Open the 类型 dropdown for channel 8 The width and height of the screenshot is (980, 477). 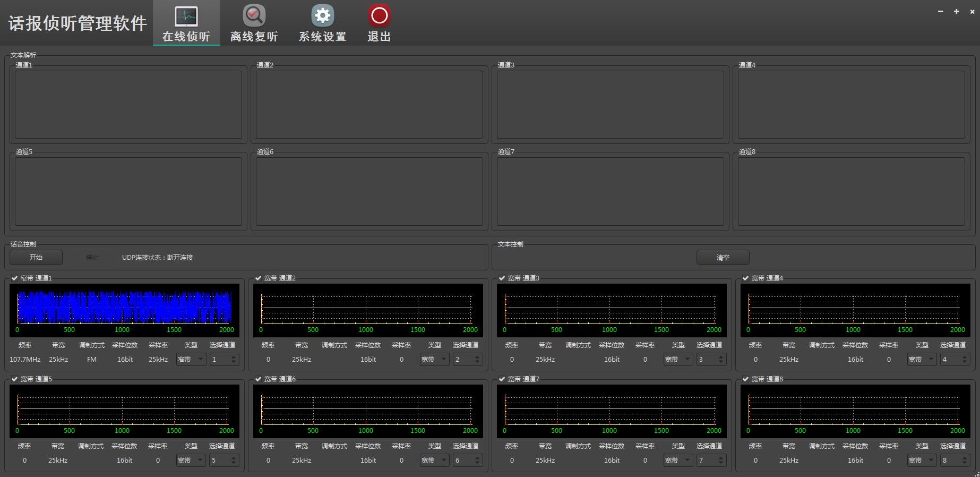coord(922,461)
